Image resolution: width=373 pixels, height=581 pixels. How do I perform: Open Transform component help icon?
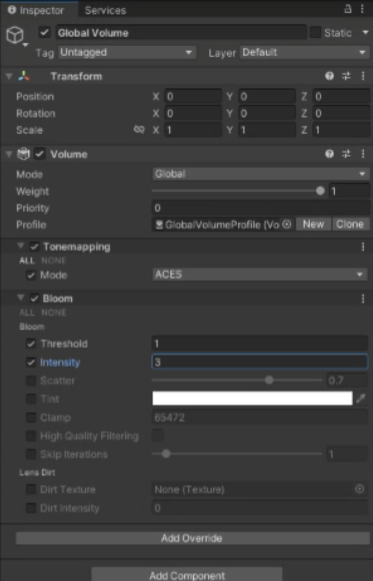pos(329,76)
